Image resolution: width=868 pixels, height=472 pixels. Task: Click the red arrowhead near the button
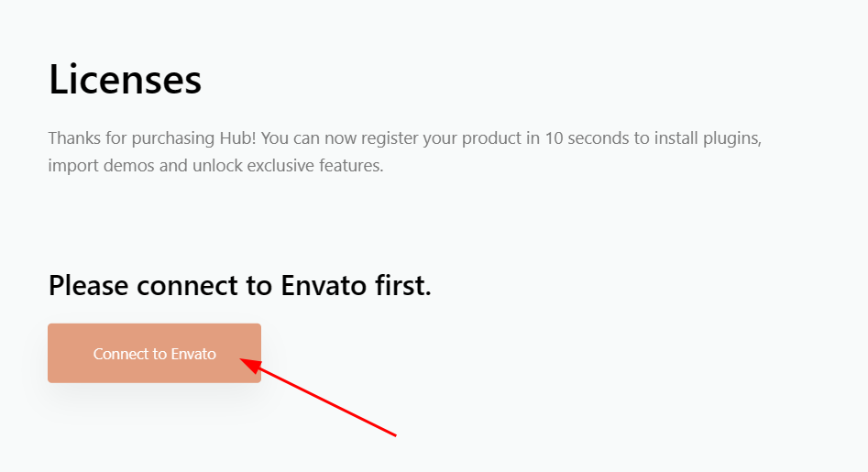pyautogui.click(x=246, y=362)
